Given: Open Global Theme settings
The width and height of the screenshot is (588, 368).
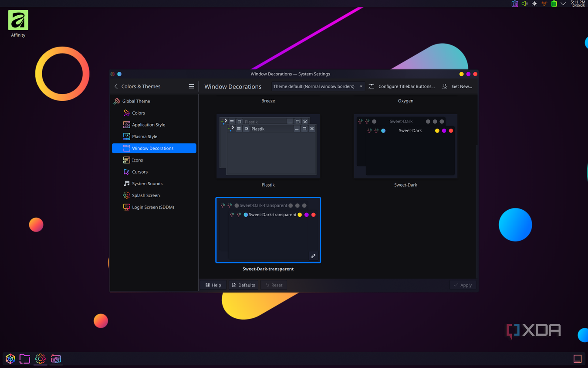Looking at the screenshot, I should 154,101.
